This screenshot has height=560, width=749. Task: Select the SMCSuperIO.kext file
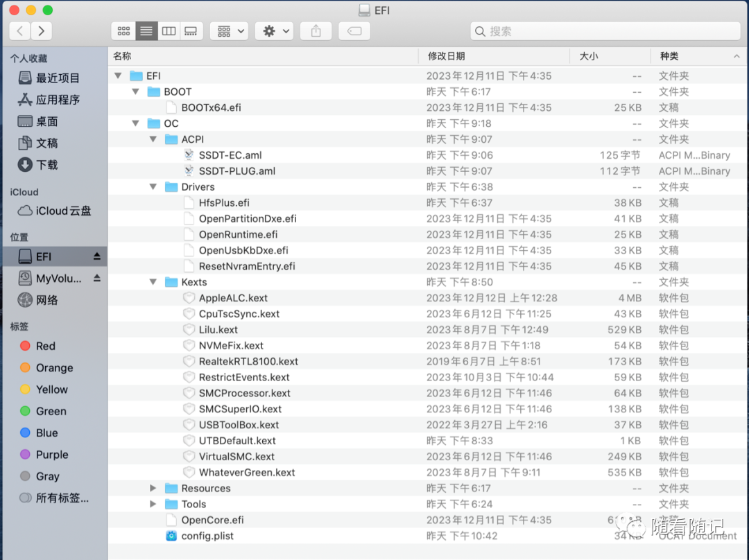click(x=240, y=409)
